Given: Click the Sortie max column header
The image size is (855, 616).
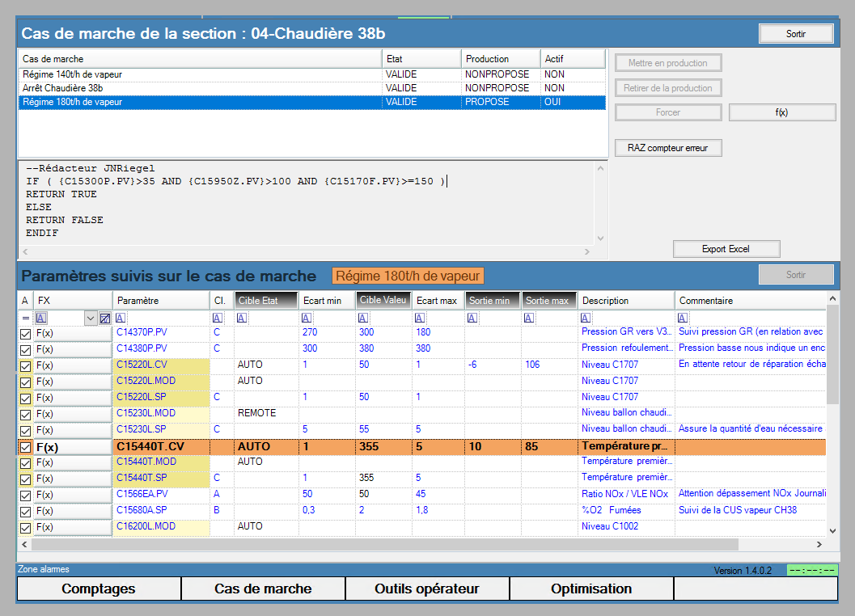Looking at the screenshot, I should [x=549, y=301].
